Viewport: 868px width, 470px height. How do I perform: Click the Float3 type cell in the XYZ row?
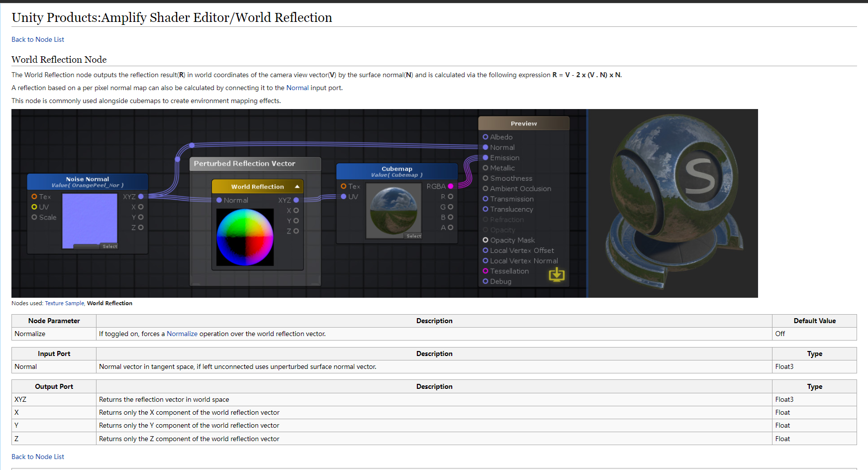[815, 399]
